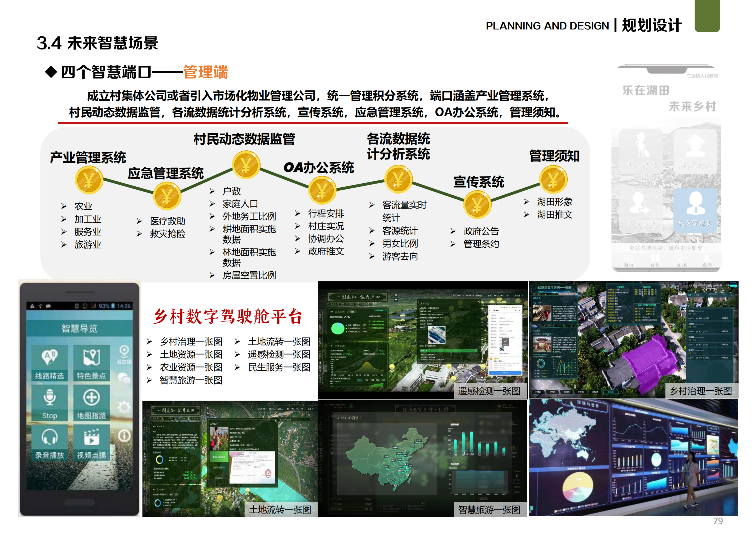
Task: Tap the Stop microphone icon
Action: coord(49,397)
